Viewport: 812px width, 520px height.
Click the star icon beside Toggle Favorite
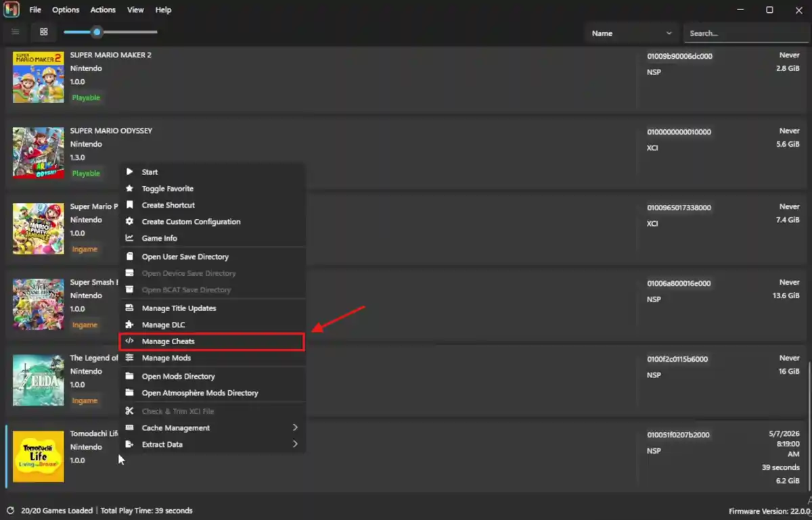129,189
